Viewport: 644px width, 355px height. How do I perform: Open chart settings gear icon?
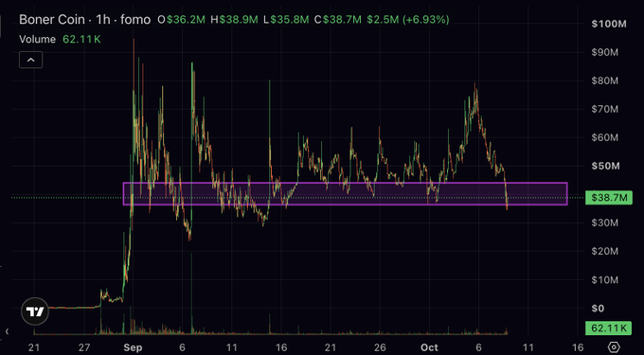click(x=613, y=347)
